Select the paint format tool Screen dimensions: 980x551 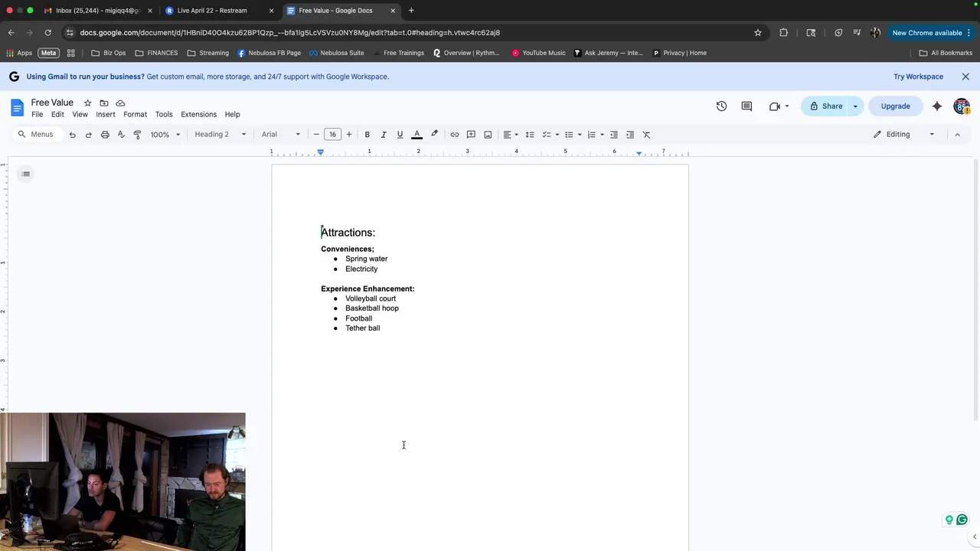pos(137,135)
